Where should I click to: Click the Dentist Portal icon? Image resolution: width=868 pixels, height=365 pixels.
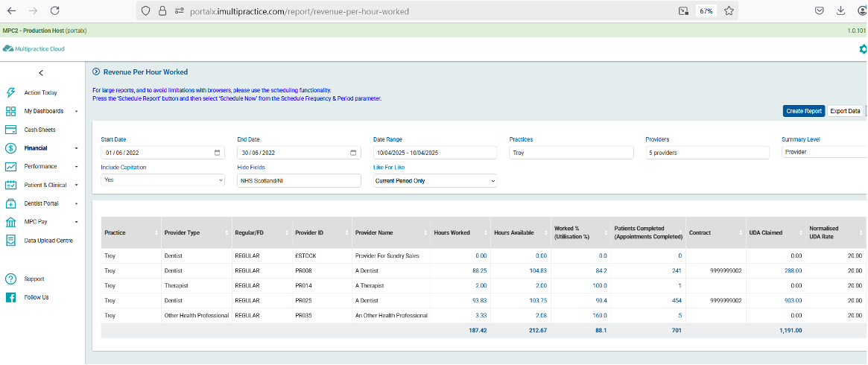click(10, 203)
